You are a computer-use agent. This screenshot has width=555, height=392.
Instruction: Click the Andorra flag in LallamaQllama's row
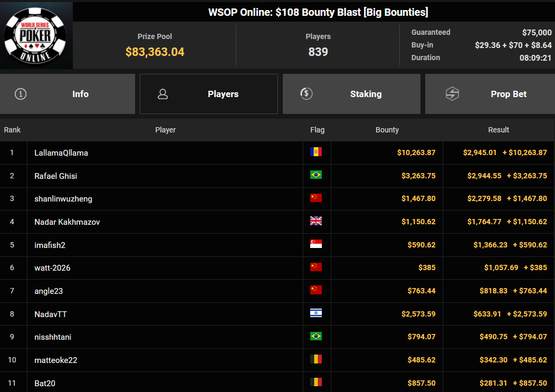click(315, 152)
